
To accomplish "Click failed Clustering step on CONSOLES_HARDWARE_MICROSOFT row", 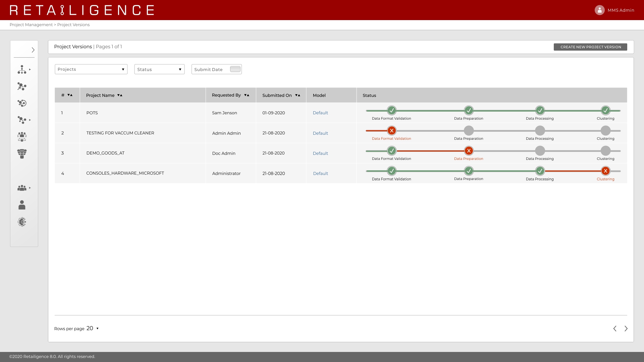I will pos(605,171).
